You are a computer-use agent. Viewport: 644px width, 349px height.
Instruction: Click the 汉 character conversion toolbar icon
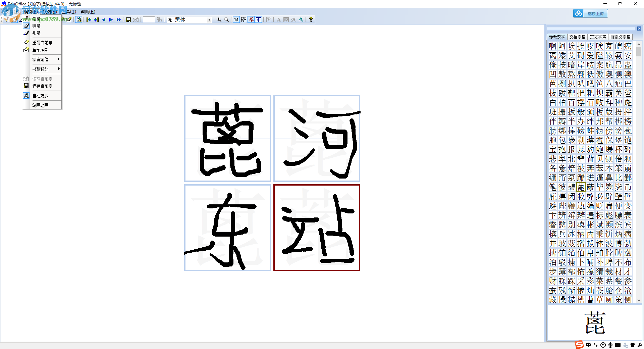(x=293, y=19)
